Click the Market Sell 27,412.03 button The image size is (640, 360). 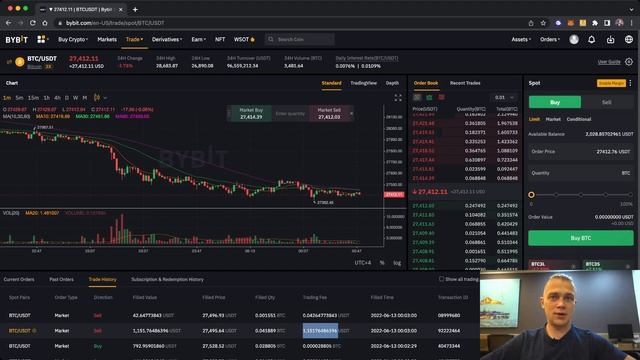pos(329,113)
